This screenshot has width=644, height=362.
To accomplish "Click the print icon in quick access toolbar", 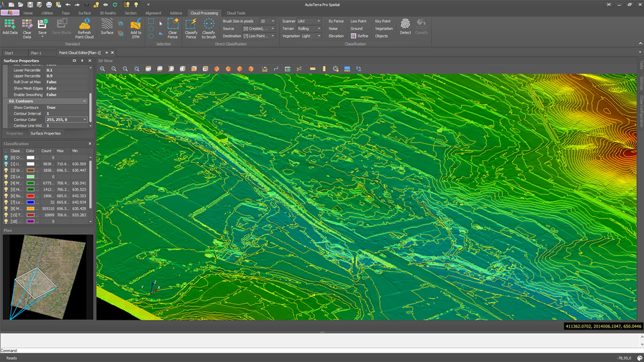I will click(x=49, y=5).
